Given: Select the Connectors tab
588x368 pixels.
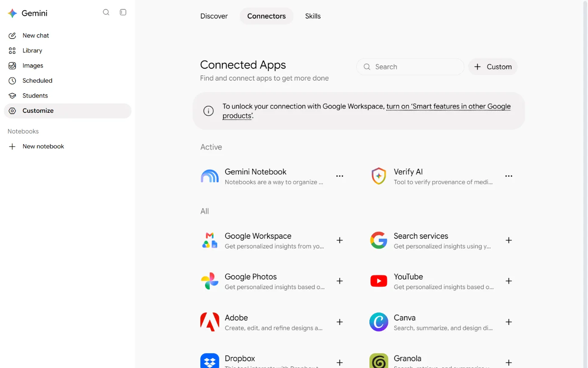Looking at the screenshot, I should click(x=266, y=16).
